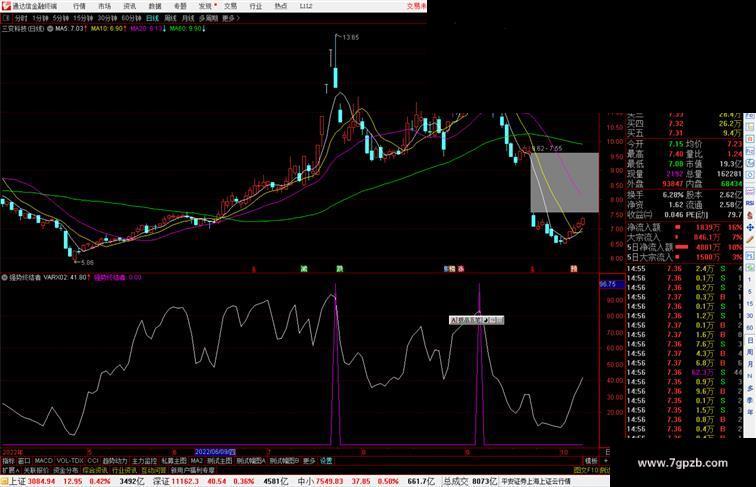The image size is (756, 487).
Task: Select the CCI indicator tab
Action: coord(93,461)
